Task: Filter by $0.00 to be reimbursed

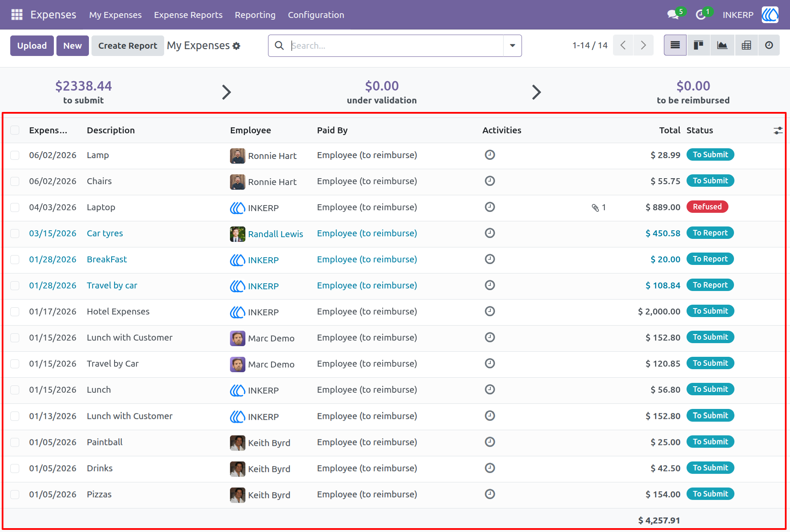Action: 693,92
